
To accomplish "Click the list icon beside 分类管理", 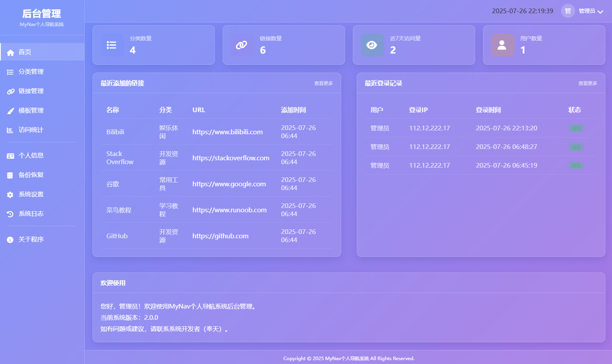I will (x=10, y=72).
